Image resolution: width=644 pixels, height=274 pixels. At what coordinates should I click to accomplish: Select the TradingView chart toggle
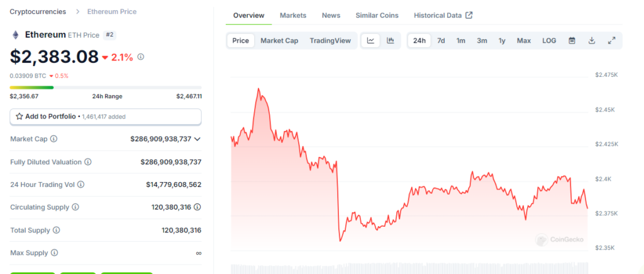point(330,41)
